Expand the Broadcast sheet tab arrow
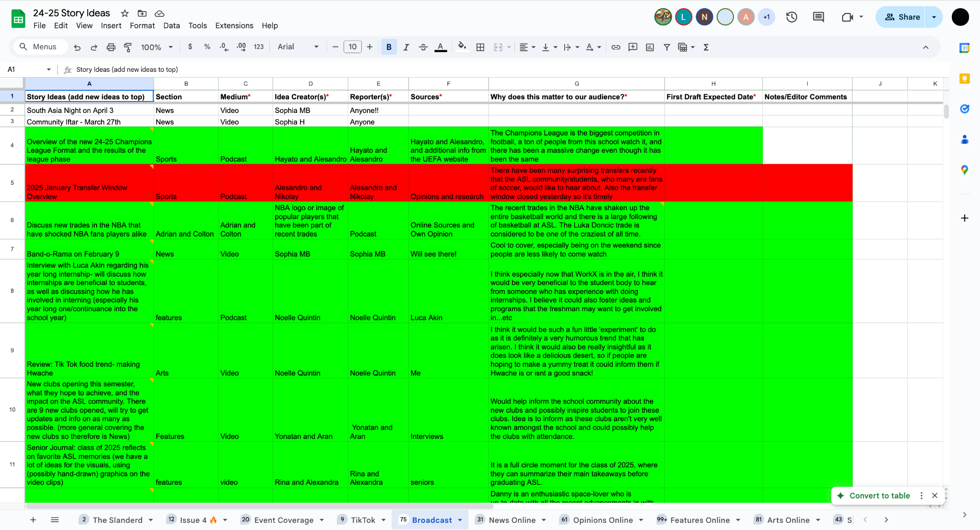Image resolution: width=980 pixels, height=530 pixels. point(460,520)
